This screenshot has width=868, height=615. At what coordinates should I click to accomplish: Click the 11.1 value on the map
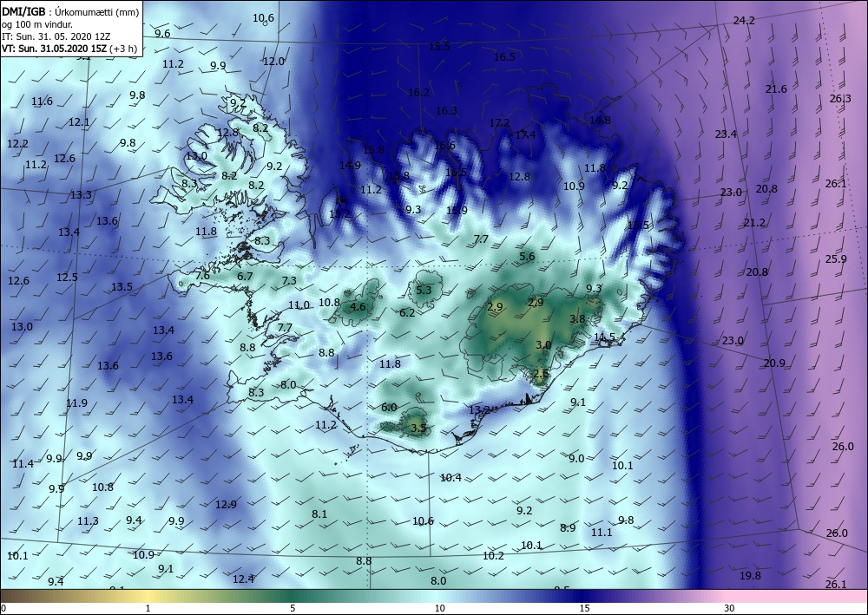click(602, 532)
